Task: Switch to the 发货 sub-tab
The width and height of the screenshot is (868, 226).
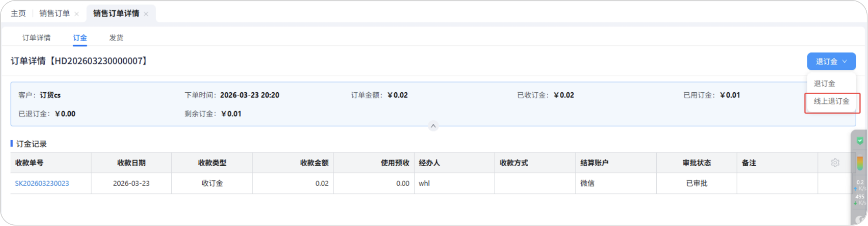Action: (116, 38)
